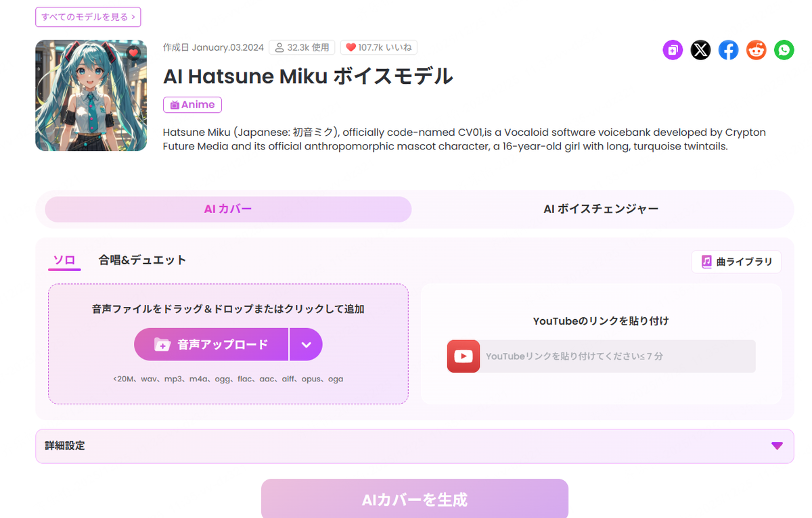Select the ソロ tab
Viewport: 812px width, 518px height.
click(64, 260)
